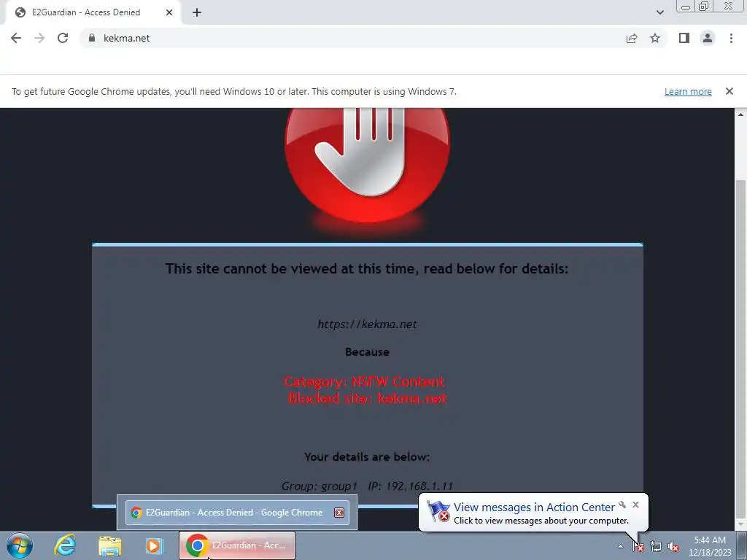Launch Internet Explorer from taskbar
The width and height of the screenshot is (747, 560).
(65, 545)
